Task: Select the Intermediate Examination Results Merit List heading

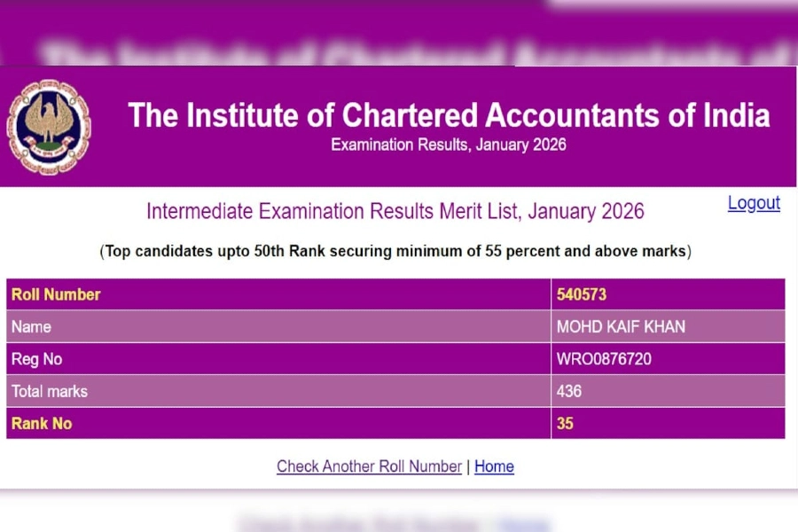Action: [x=395, y=212]
